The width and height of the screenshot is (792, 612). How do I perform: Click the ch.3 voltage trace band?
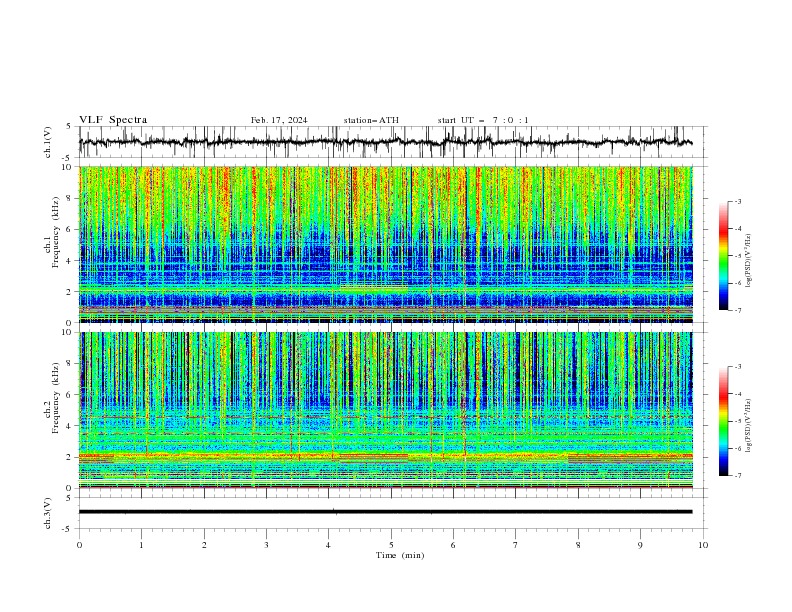click(385, 512)
